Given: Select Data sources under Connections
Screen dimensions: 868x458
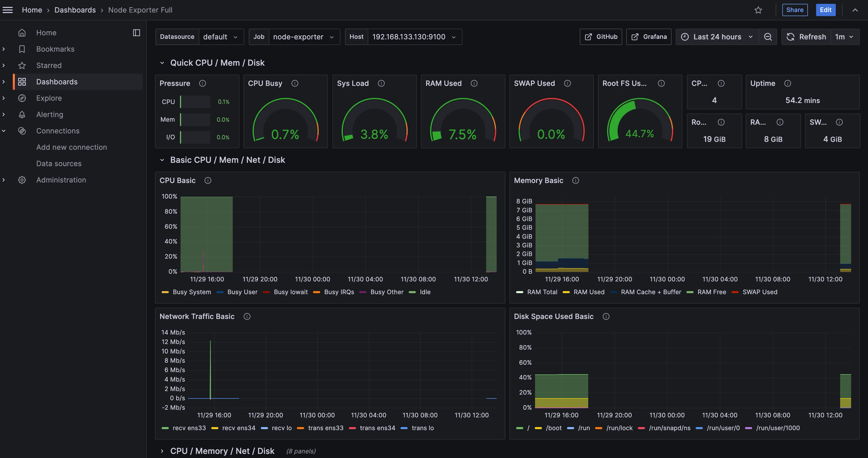Looking at the screenshot, I should (59, 163).
